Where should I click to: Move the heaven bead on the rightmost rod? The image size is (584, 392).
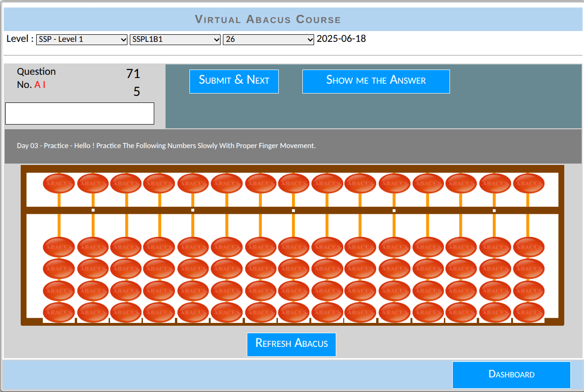coord(529,183)
